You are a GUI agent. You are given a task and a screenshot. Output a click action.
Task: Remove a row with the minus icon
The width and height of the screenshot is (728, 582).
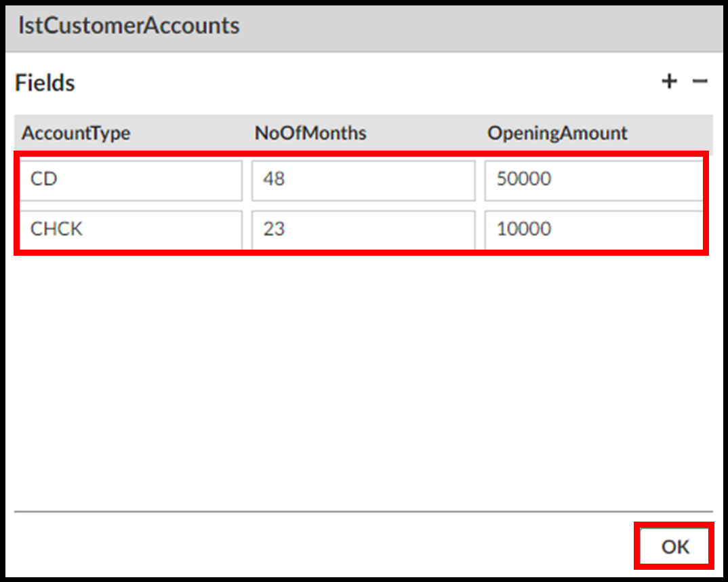click(x=700, y=82)
